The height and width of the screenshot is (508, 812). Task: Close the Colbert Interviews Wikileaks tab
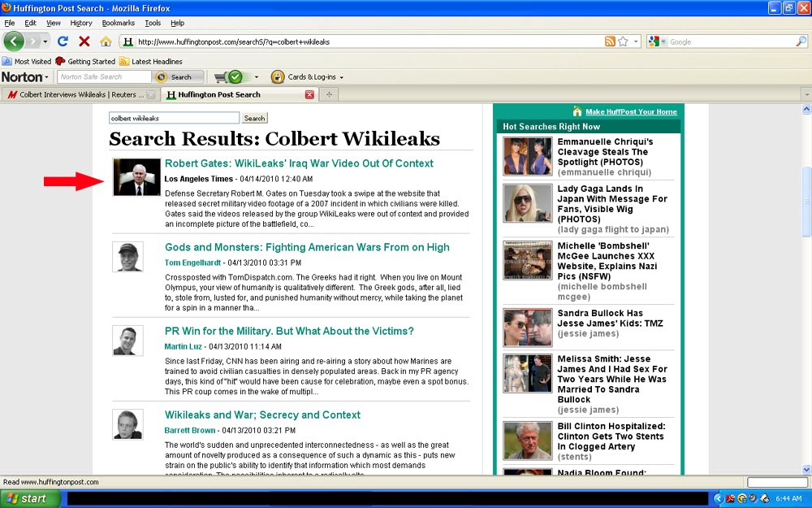coord(151,94)
